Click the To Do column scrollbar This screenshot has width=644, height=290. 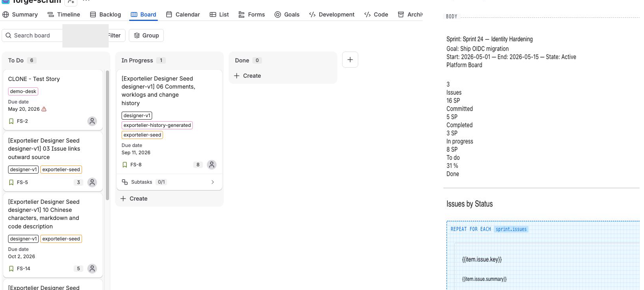(x=107, y=135)
